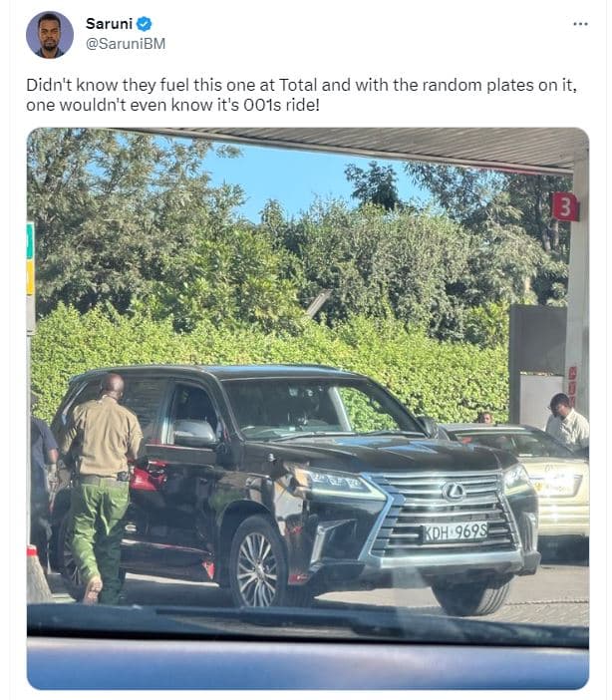Click the blue sky patch above trees
The image size is (612, 700).
click(286, 177)
